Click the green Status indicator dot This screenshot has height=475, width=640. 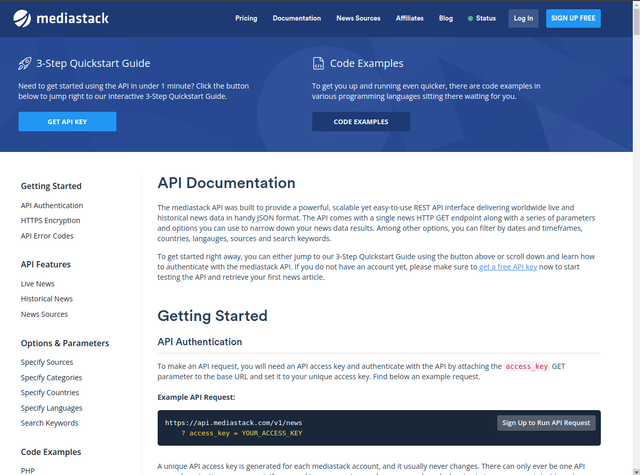pos(470,18)
